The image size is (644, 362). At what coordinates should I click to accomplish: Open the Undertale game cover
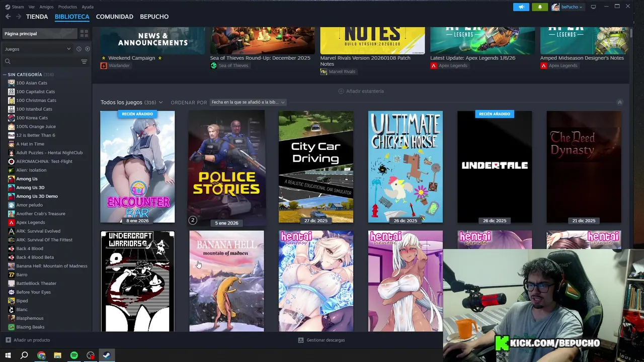495,167
